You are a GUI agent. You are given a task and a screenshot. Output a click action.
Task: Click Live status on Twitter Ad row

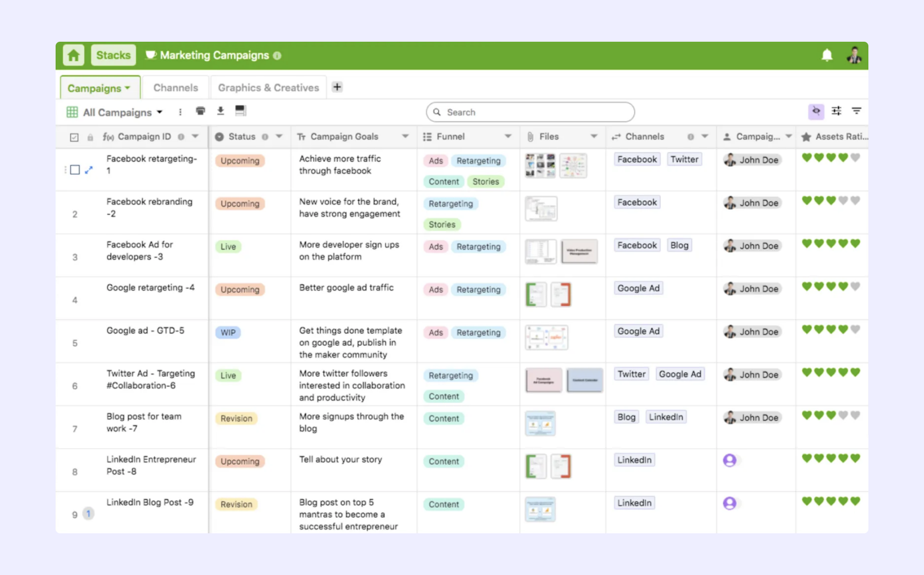pos(228,375)
